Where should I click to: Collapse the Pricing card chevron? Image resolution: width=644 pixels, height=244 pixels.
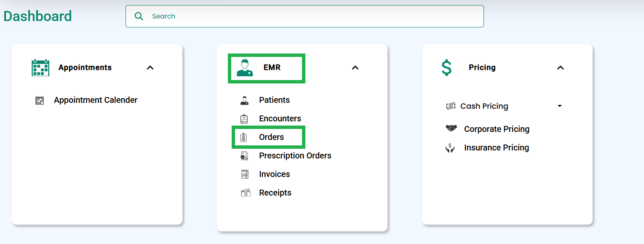(561, 68)
